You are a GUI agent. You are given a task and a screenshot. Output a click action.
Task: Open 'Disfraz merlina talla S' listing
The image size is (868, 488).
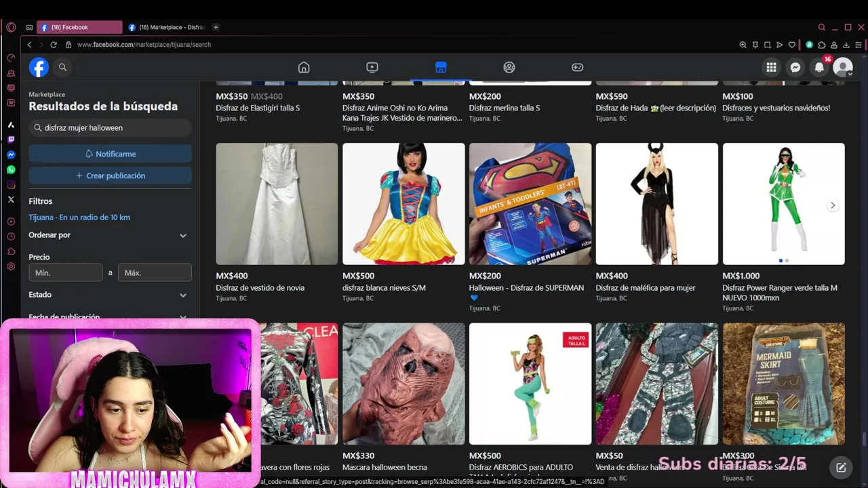coord(505,108)
